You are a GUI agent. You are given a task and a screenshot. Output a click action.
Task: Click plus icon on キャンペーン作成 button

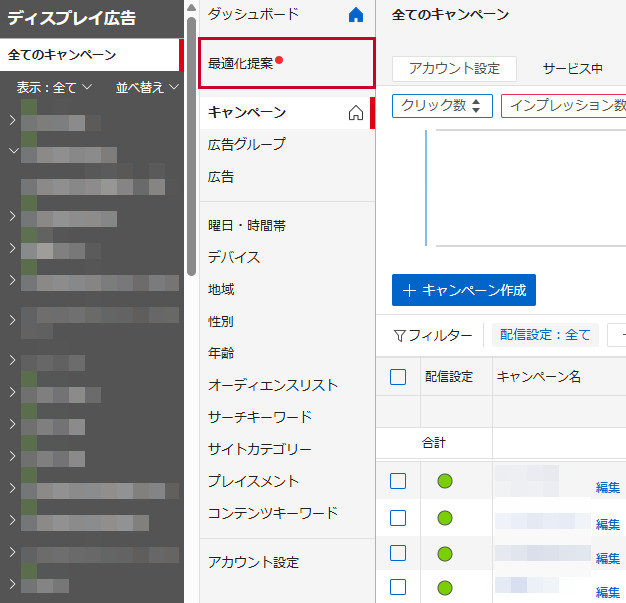point(409,290)
